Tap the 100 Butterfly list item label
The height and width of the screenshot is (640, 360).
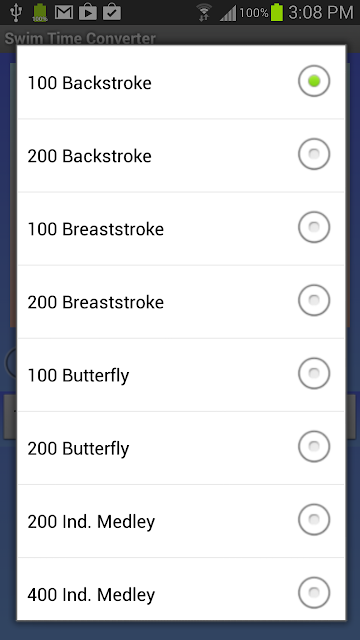[x=78, y=376]
